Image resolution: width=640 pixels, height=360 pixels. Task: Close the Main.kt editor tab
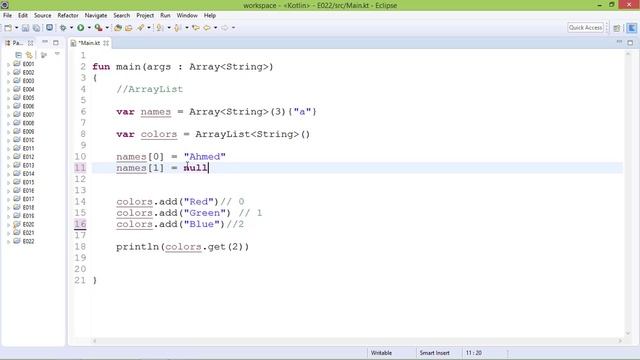pyautogui.click(x=106, y=43)
